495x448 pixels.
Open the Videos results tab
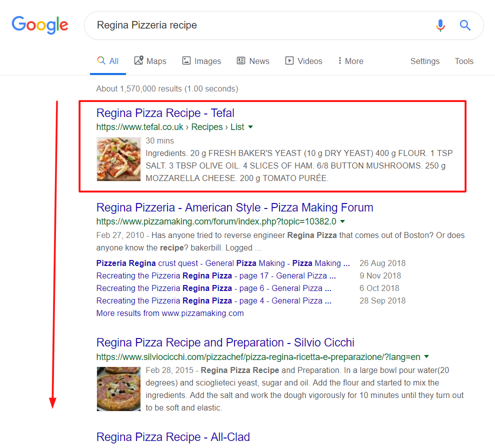(303, 61)
